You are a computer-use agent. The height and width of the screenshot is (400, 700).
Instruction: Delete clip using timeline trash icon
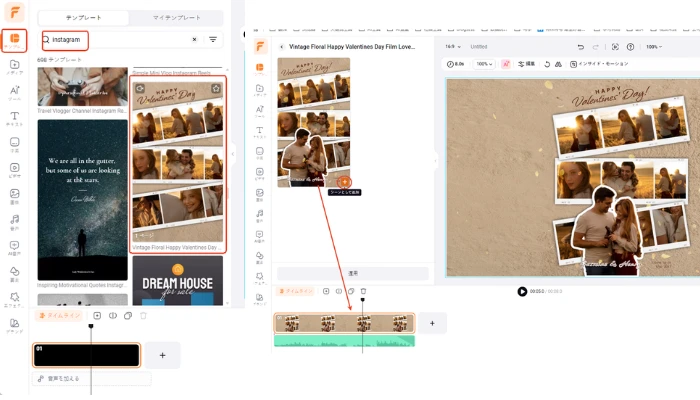coord(363,291)
